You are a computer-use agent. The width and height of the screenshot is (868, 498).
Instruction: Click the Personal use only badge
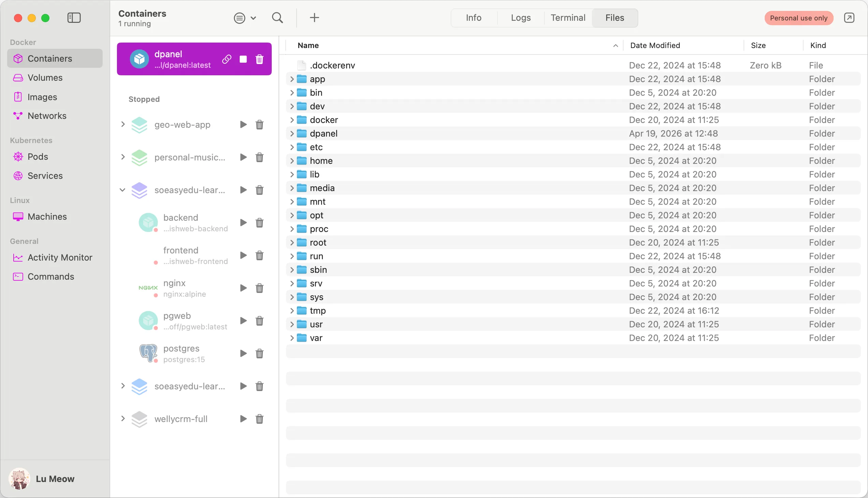798,18
